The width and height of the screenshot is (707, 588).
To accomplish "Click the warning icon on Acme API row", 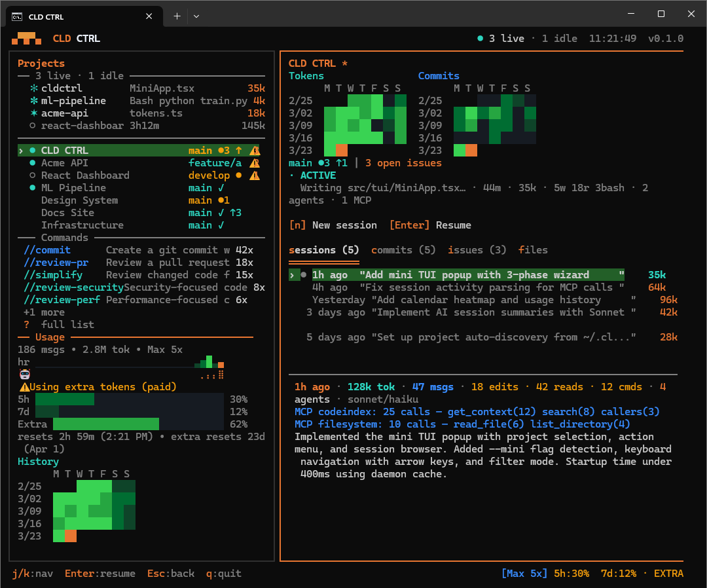I will point(255,163).
